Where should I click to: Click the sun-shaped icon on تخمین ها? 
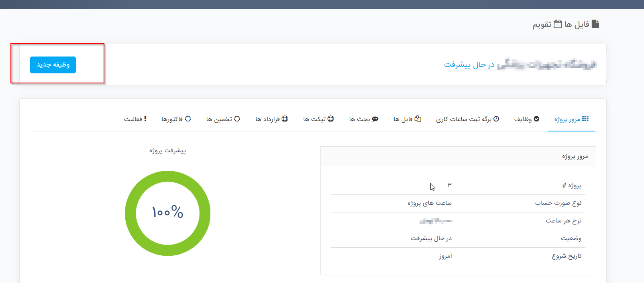237,119
